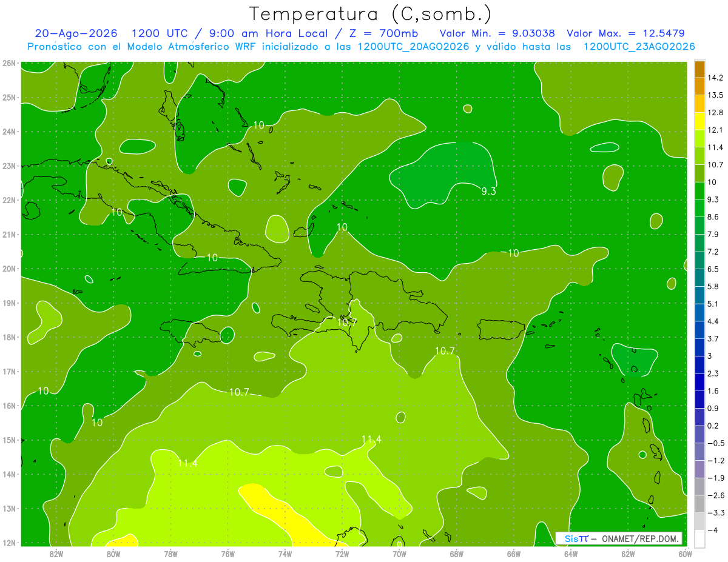Click the "24N" latitude axis label
Viewport: 728px width, 562px height.
click(x=9, y=132)
